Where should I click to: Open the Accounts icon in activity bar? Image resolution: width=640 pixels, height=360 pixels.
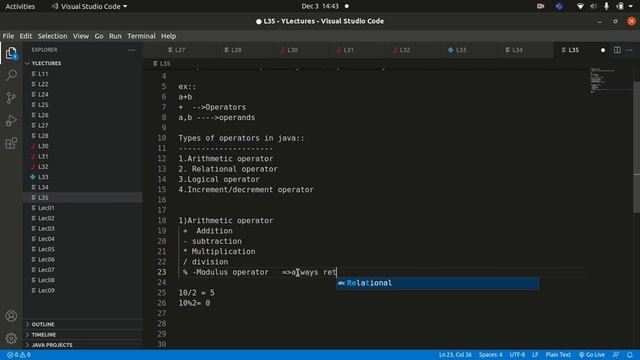point(11,316)
